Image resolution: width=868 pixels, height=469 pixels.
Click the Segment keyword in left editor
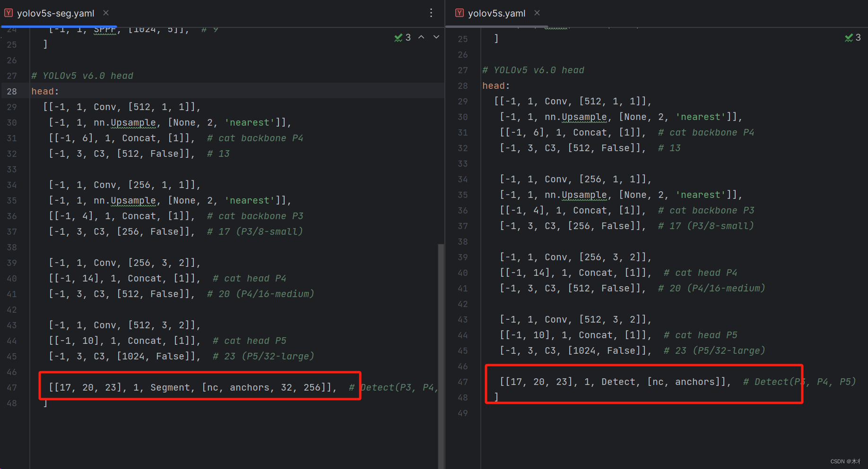point(170,387)
